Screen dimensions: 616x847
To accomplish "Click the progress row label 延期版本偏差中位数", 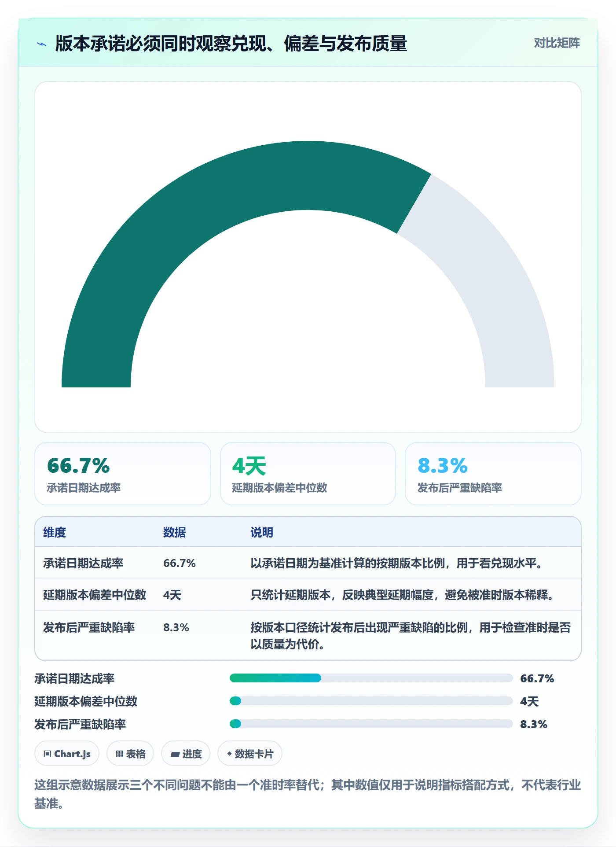I will point(86,701).
